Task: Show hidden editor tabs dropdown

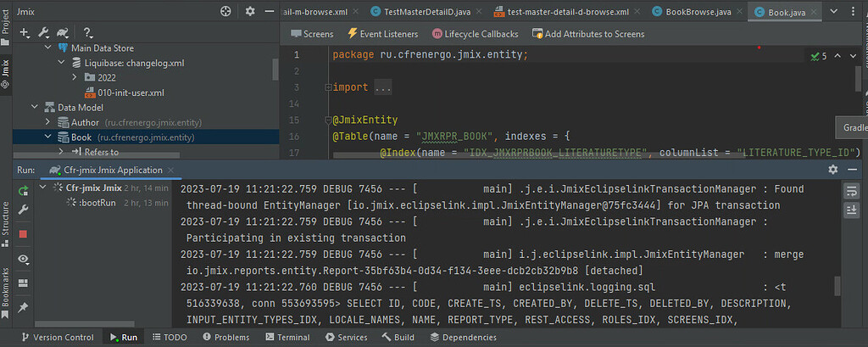Action: tap(834, 11)
